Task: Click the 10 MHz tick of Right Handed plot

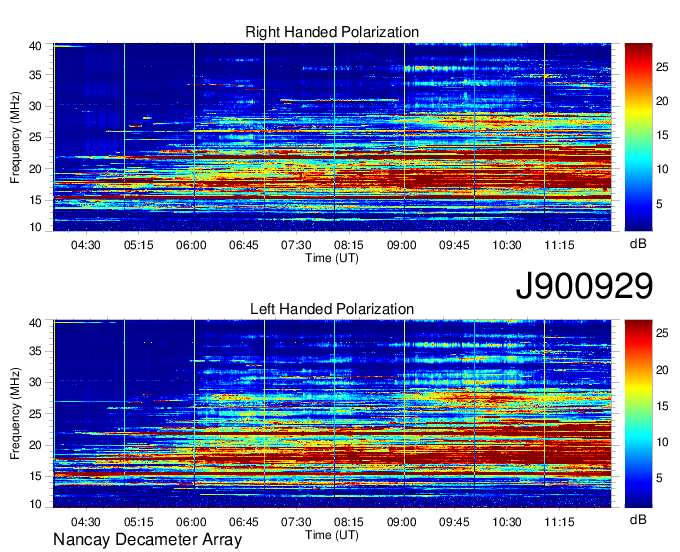Action: [35, 227]
